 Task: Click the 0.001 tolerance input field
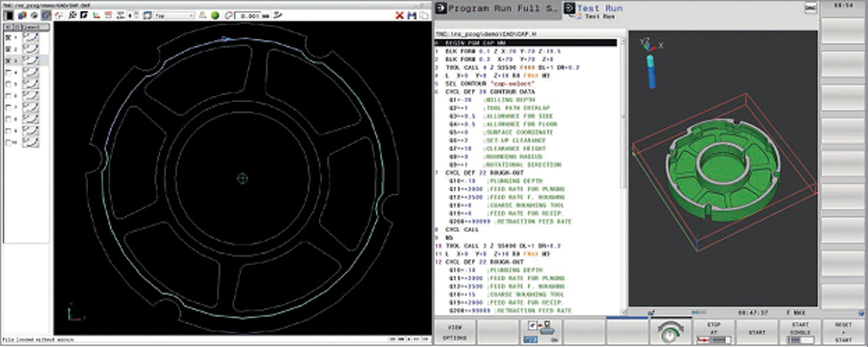click(x=248, y=15)
